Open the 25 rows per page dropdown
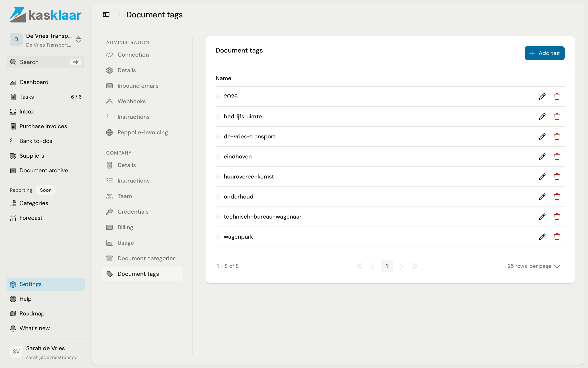 click(534, 266)
